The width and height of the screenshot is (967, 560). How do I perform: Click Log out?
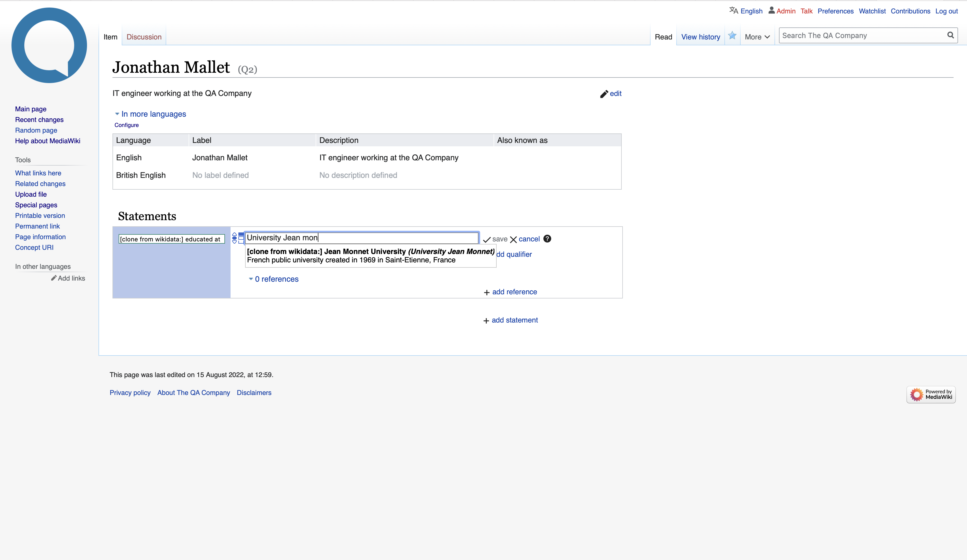point(946,11)
